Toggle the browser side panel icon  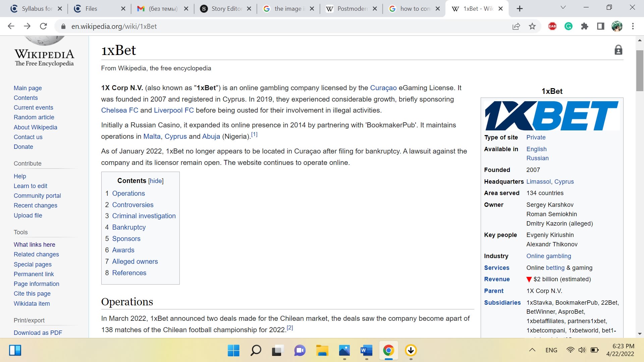point(601,26)
